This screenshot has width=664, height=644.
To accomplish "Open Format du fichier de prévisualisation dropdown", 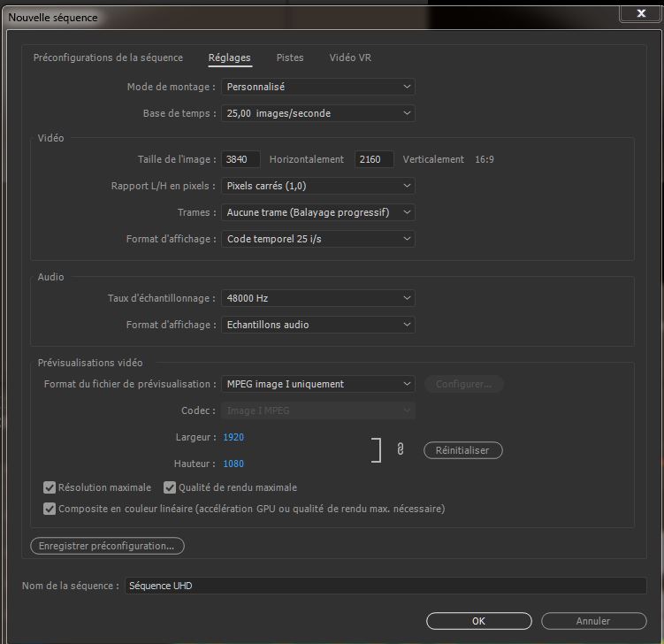I will click(x=318, y=384).
